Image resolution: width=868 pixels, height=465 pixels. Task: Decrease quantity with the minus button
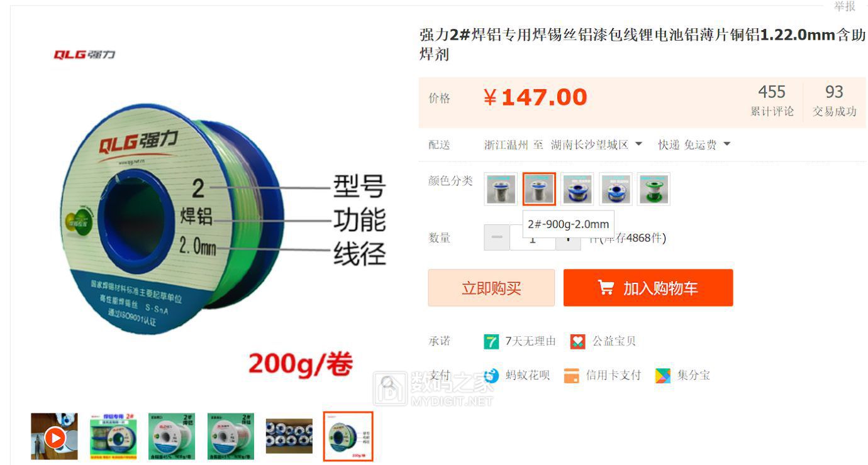(x=497, y=238)
